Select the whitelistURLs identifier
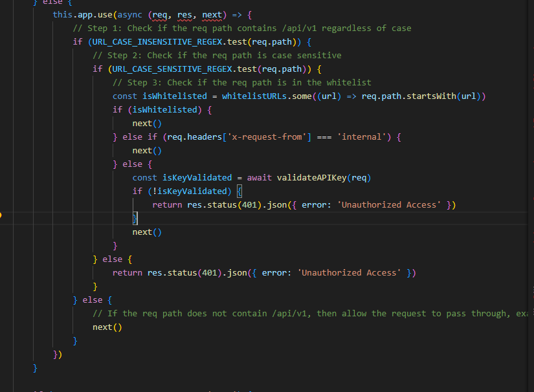534x392 pixels. (254, 96)
